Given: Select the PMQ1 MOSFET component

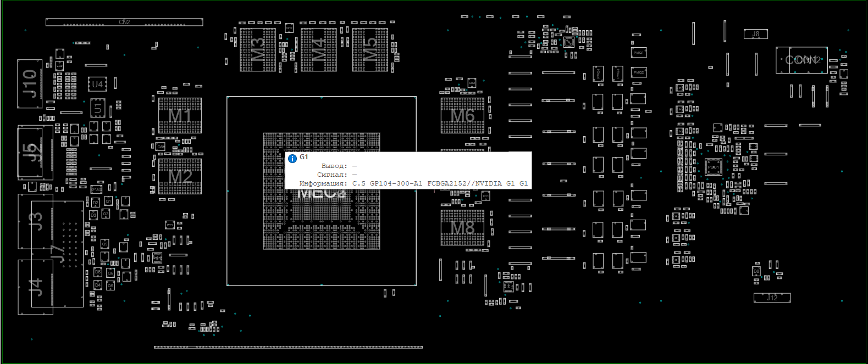Looking at the screenshot, I should (x=638, y=53).
